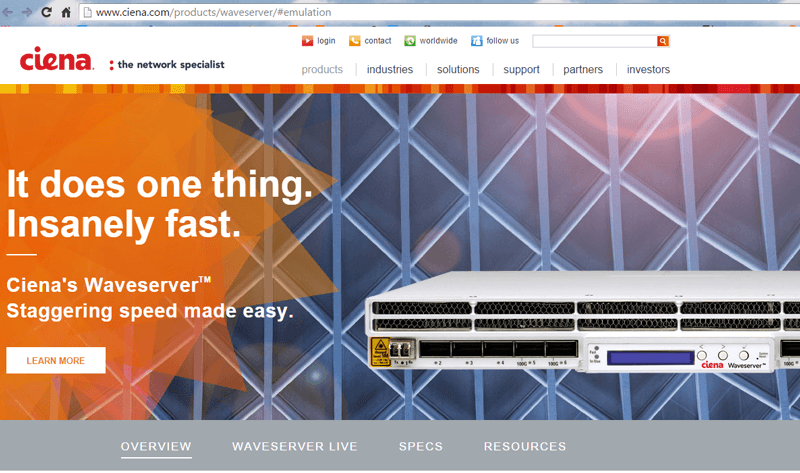The image size is (800, 473).
Task: Click the Waveserver device image
Action: coord(582,322)
